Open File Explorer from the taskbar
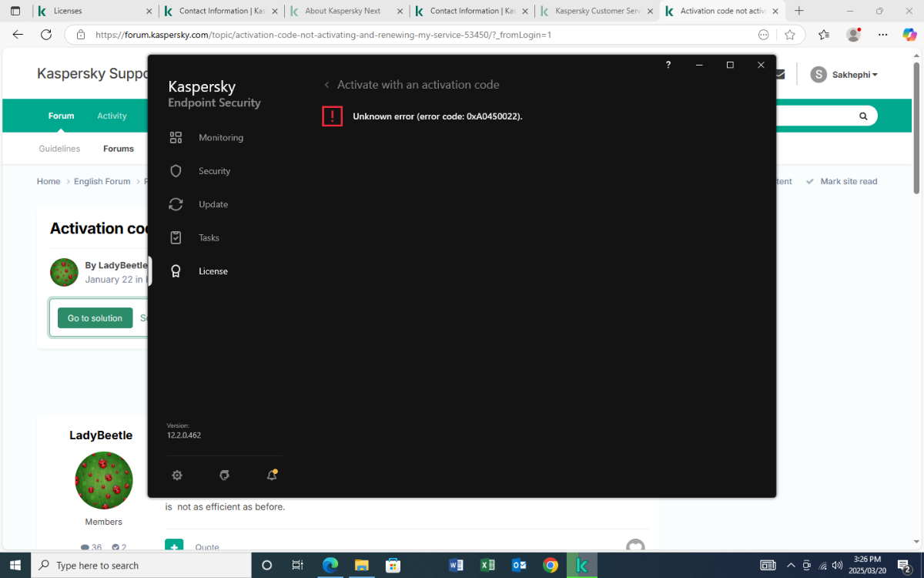Viewport: 924px width, 578px height. click(361, 565)
